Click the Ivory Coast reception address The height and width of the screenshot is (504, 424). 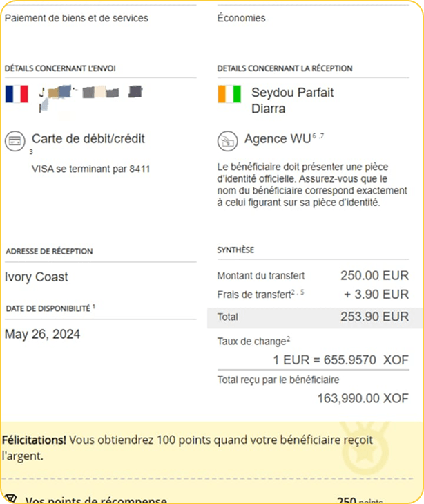click(x=37, y=277)
